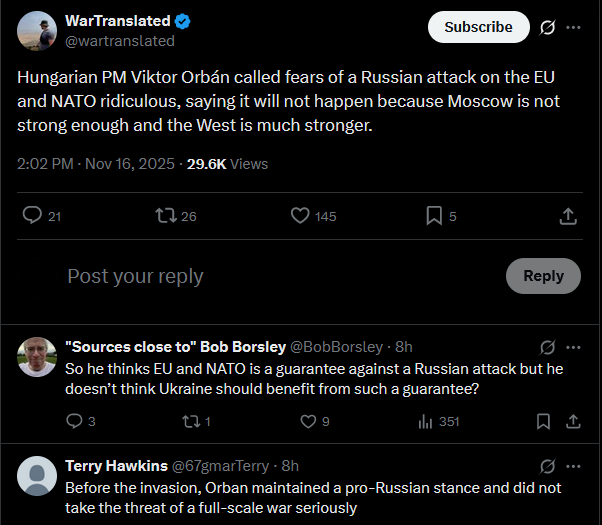Click the Reply submit button
The height and width of the screenshot is (525, 602).
click(x=543, y=276)
